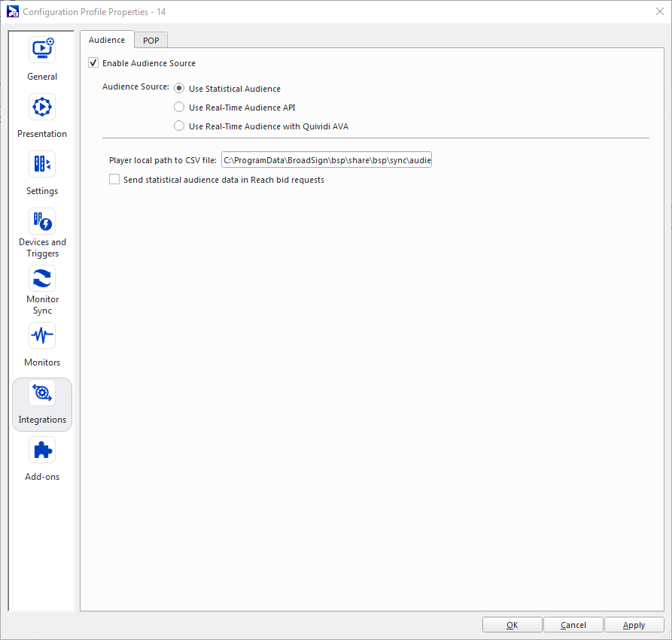Select Real-Time Audience with Quividi AVA

pyautogui.click(x=179, y=126)
